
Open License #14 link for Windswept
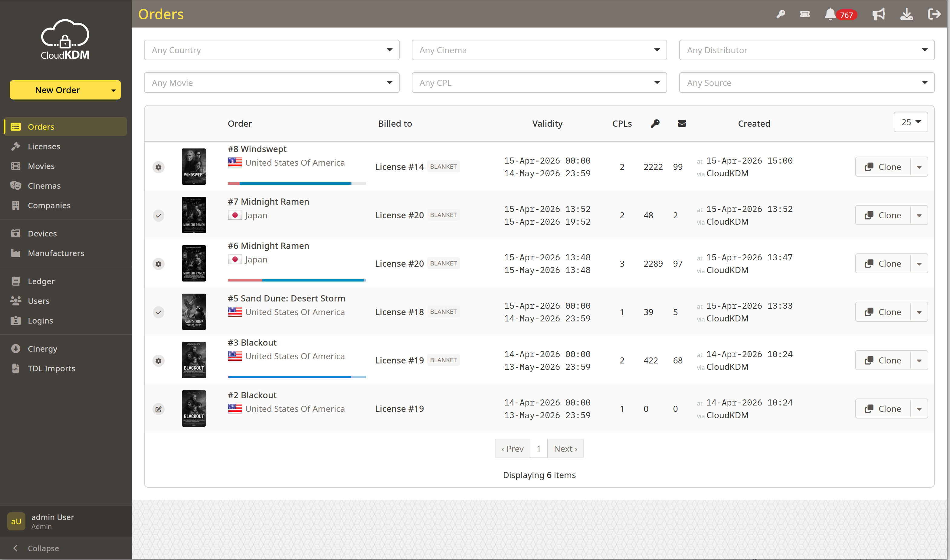coord(399,167)
